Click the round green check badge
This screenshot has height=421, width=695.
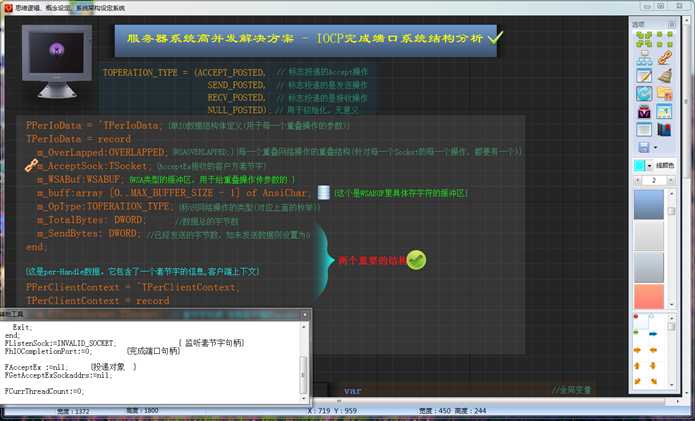coord(416,260)
